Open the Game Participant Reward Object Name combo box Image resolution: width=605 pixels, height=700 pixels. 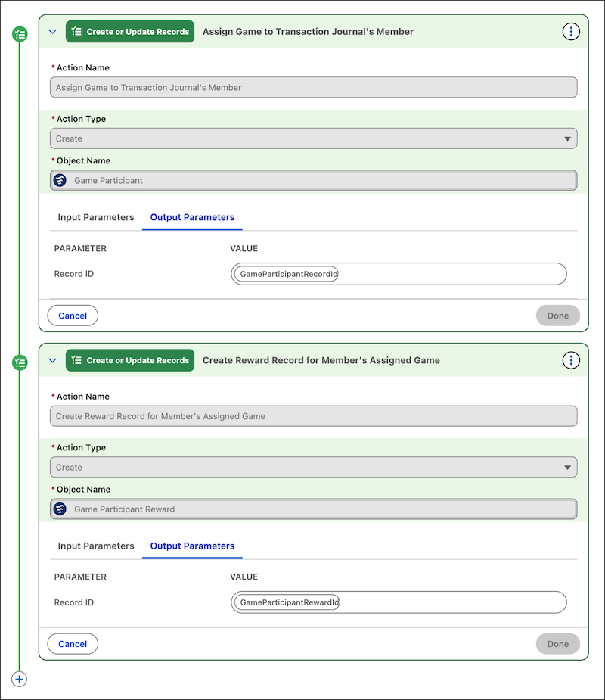pyautogui.click(x=314, y=509)
